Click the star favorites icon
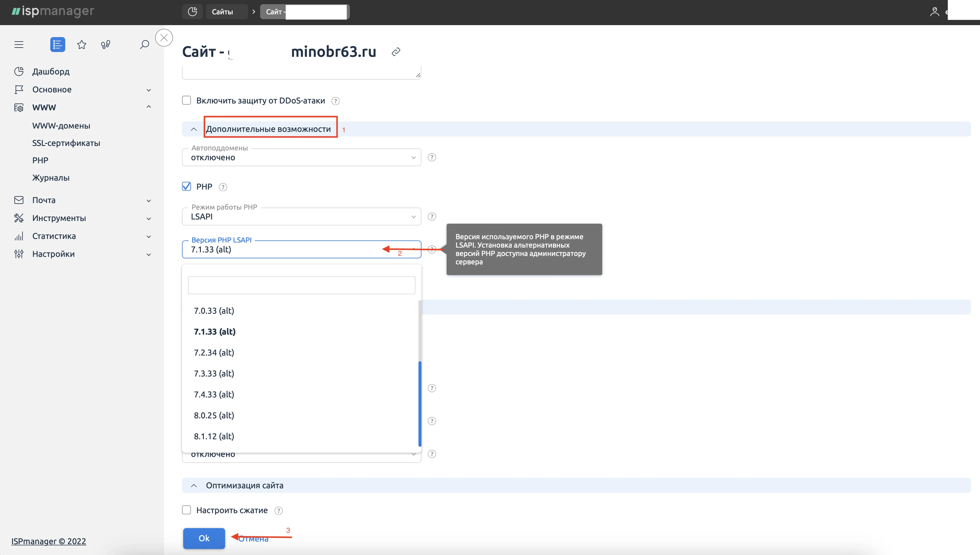Viewport: 980px width, 555px height. click(x=81, y=44)
